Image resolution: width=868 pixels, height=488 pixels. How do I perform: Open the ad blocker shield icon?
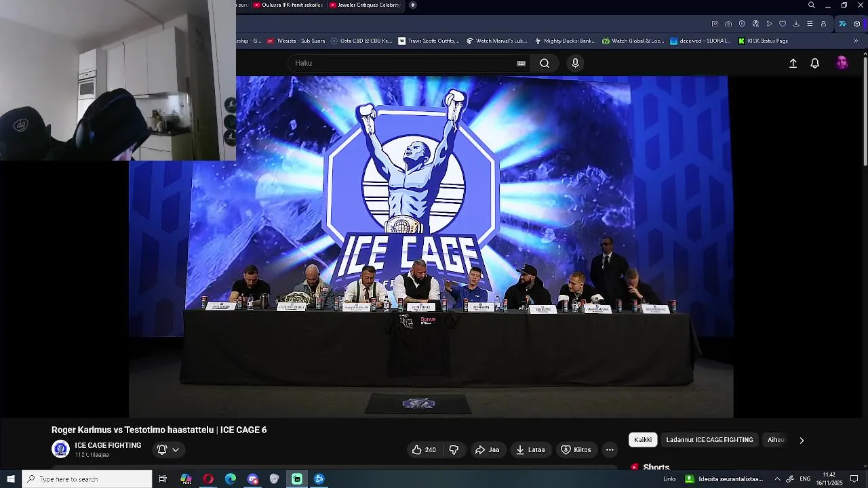click(x=742, y=24)
